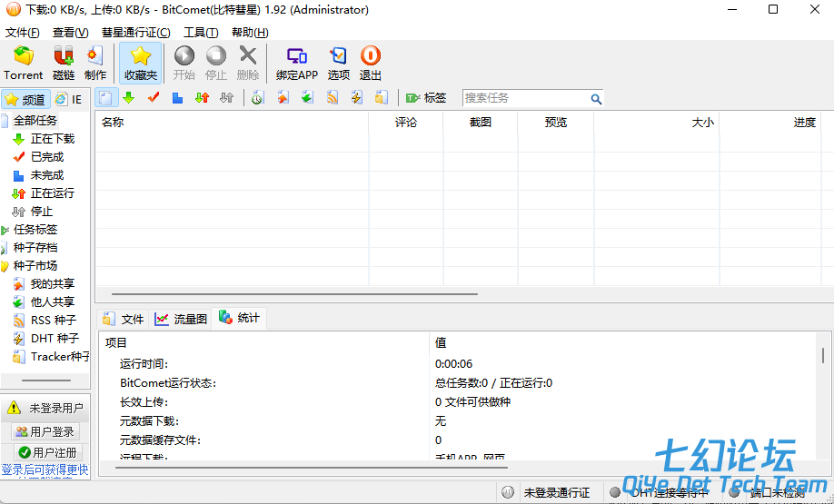Filter all tasks using page icon
Viewport: 834px width, 504px height.
pos(107,98)
